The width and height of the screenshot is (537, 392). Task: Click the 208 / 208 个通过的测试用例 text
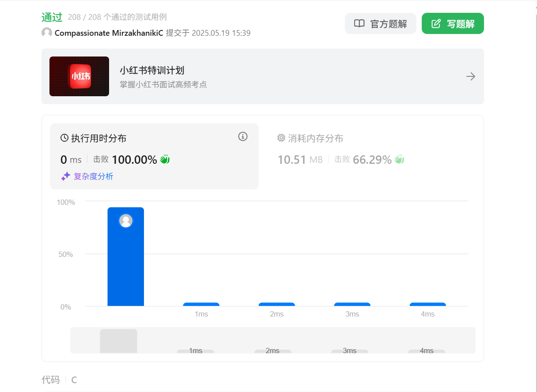pos(117,17)
